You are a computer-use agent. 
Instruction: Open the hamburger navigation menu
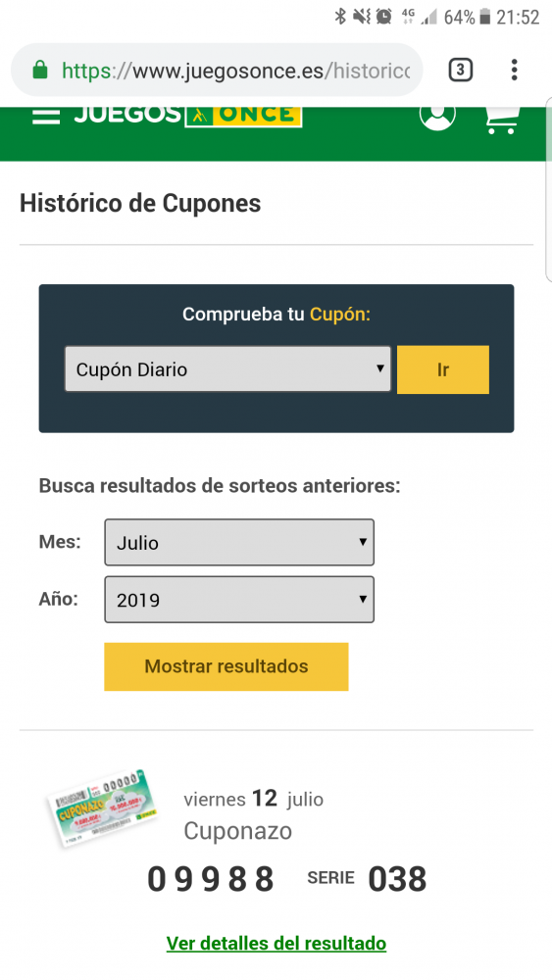click(x=46, y=115)
